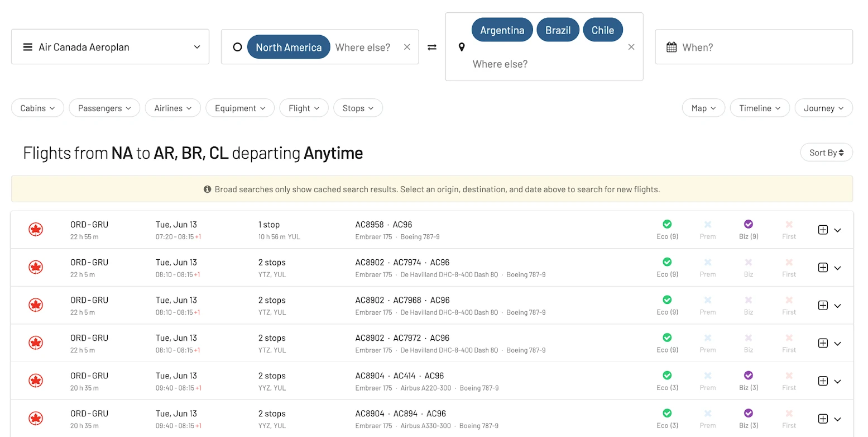Expand the AC7974 flight row details
Viewport: 868px width, 437px height.
tap(837, 268)
